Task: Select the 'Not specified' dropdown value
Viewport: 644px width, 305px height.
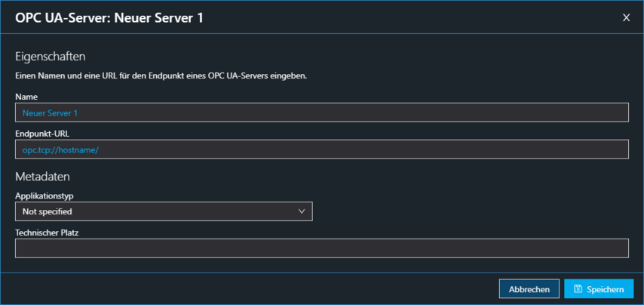Action: [48, 212]
